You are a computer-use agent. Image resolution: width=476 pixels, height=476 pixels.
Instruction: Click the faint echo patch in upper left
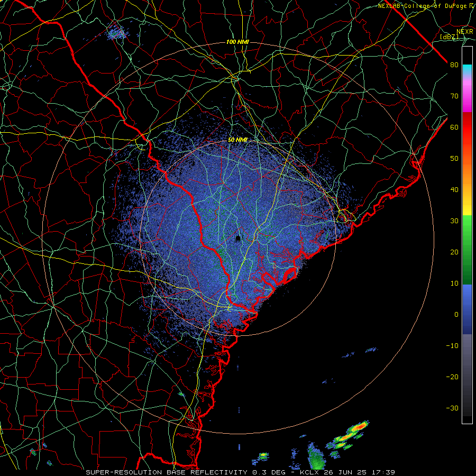(115, 32)
